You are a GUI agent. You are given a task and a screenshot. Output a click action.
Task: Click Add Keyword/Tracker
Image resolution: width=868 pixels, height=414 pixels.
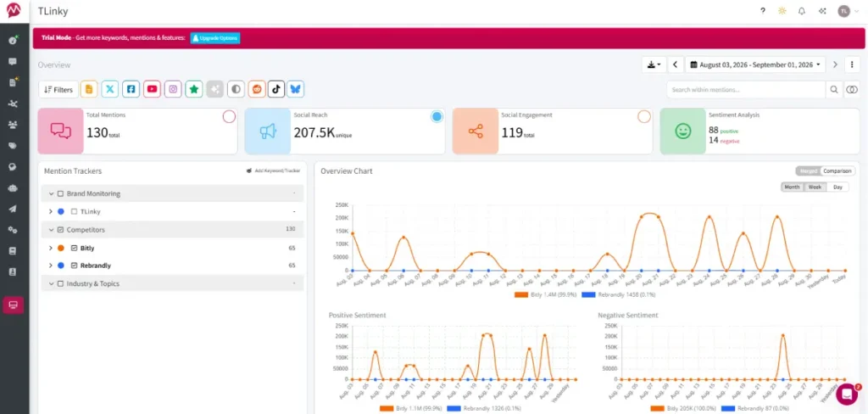(273, 171)
